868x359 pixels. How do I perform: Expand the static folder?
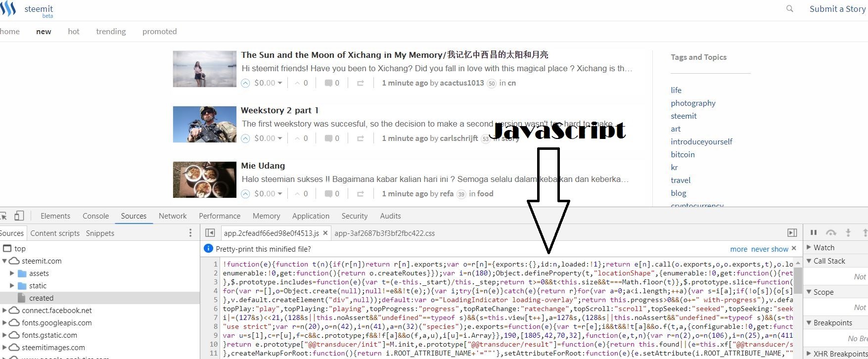pyautogui.click(x=12, y=285)
